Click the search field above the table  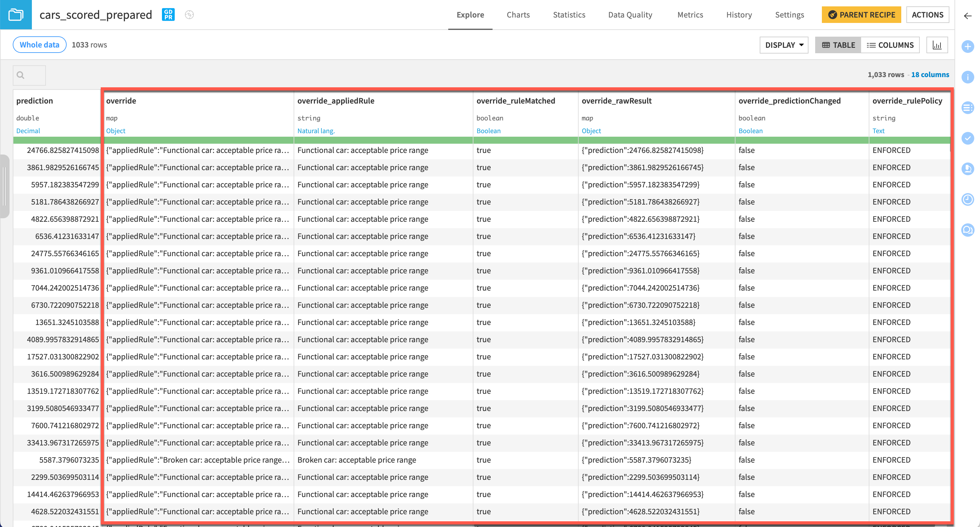pyautogui.click(x=29, y=75)
